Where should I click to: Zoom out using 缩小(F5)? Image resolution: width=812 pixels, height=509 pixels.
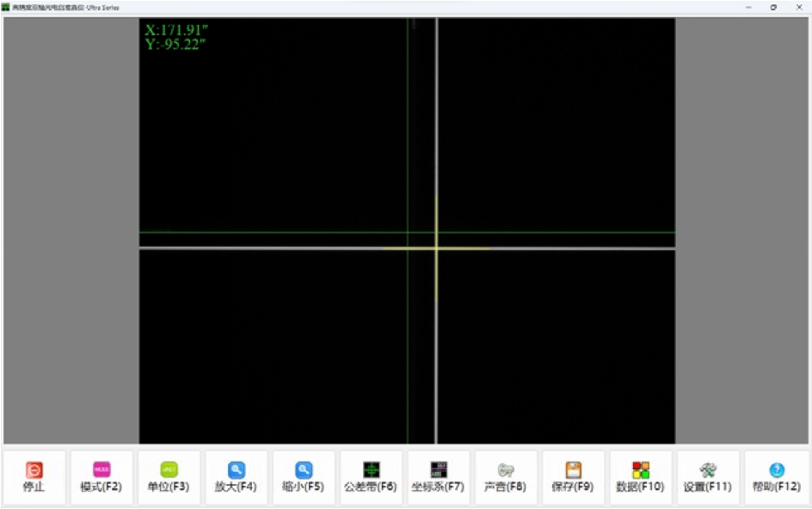pos(304,477)
